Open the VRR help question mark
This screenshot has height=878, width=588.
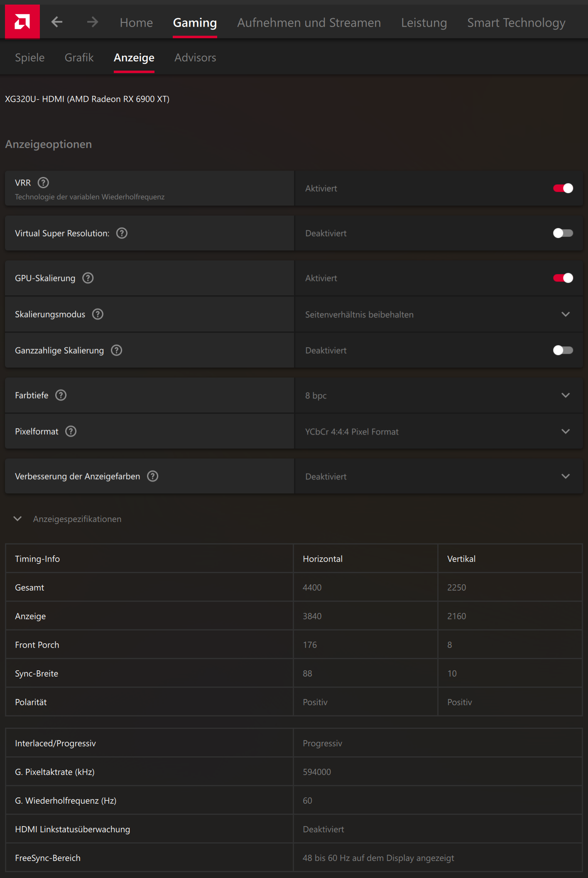tap(43, 183)
